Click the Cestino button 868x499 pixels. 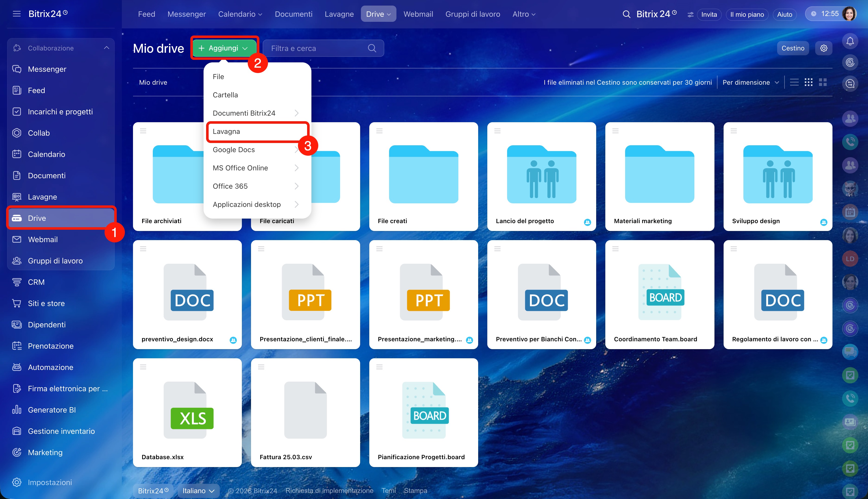click(x=793, y=48)
